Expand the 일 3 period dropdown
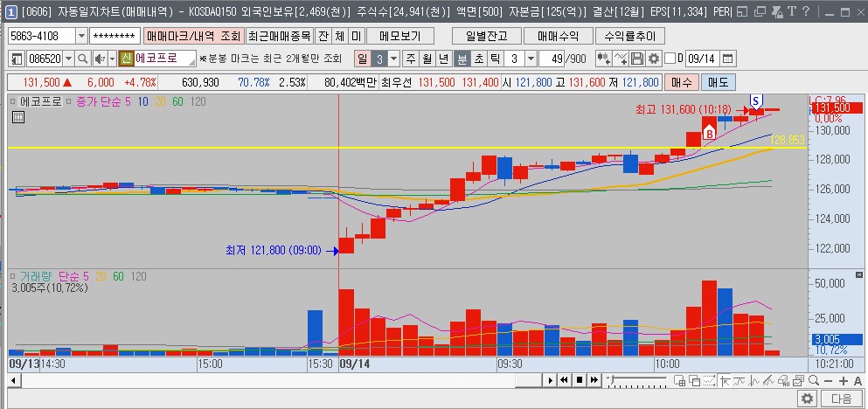868x409 pixels. pyautogui.click(x=393, y=59)
